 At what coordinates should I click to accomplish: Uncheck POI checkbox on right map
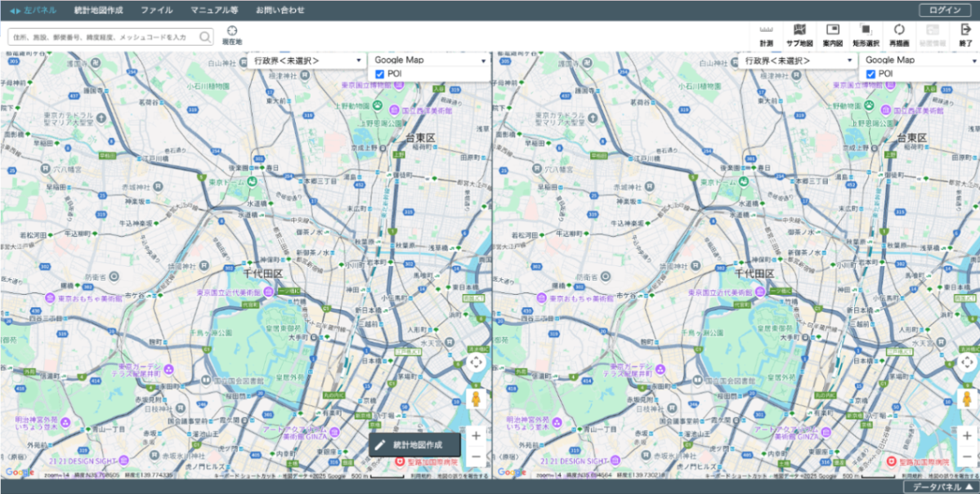coord(870,74)
